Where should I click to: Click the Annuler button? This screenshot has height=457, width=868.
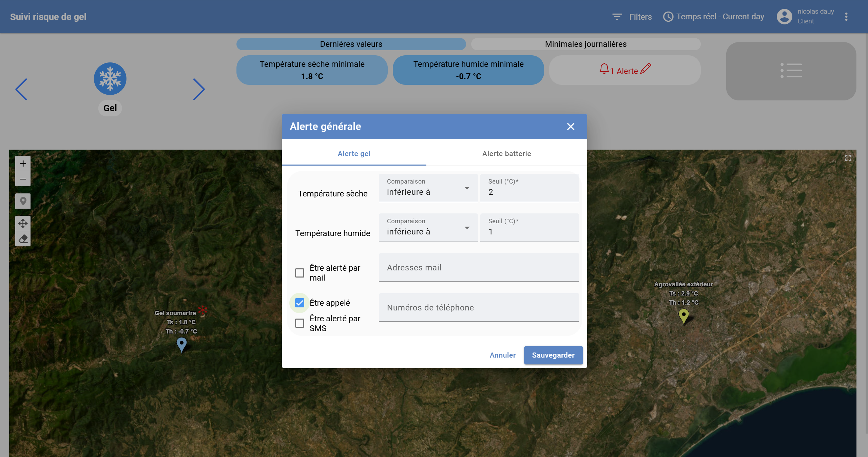coord(502,355)
